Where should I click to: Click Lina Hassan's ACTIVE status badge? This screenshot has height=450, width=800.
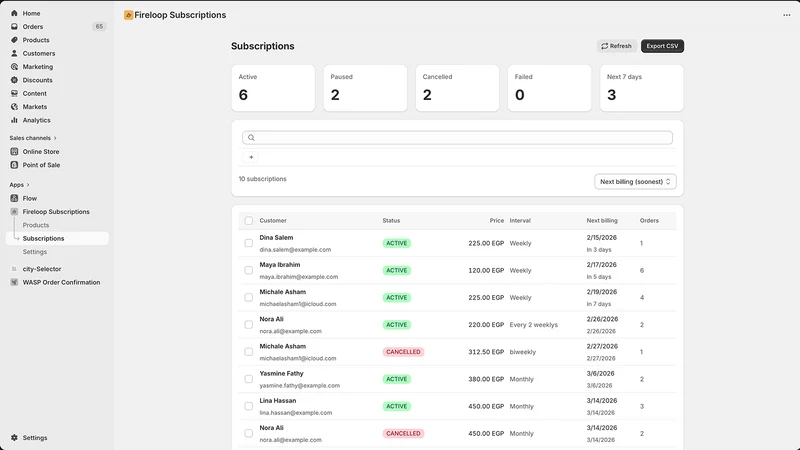396,406
